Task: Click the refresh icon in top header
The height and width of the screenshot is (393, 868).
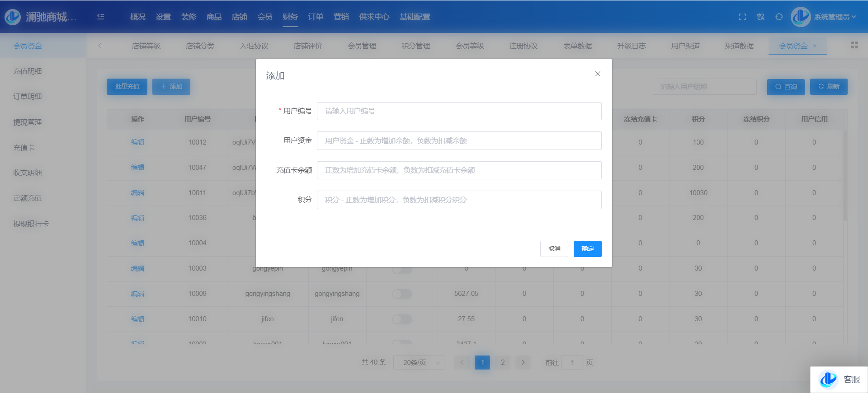Action: point(779,17)
